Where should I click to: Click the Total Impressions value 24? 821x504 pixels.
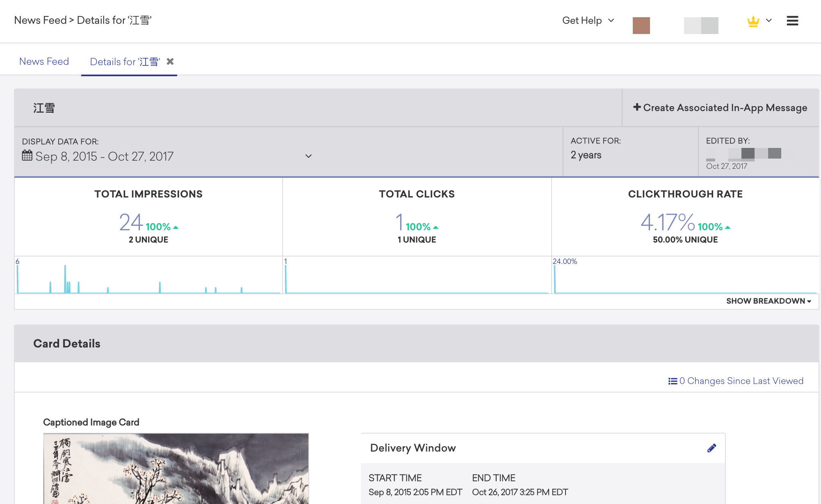pos(131,222)
